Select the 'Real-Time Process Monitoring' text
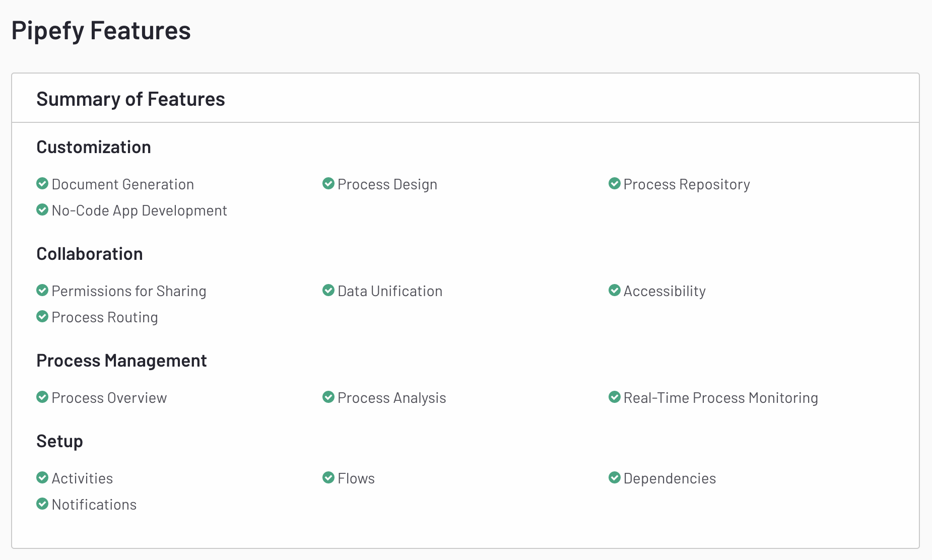The width and height of the screenshot is (932, 560). pos(721,398)
